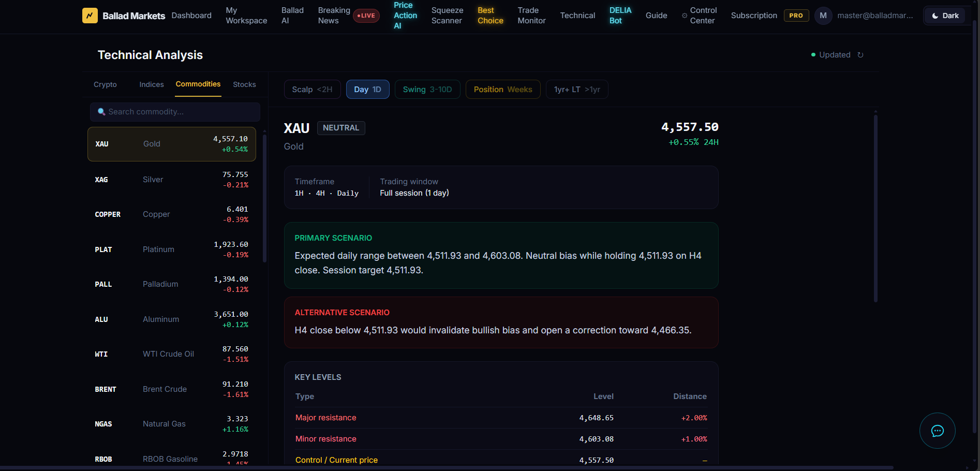The height and width of the screenshot is (471, 980).
Task: Click the refresh icon next to Updated
Action: point(860,55)
